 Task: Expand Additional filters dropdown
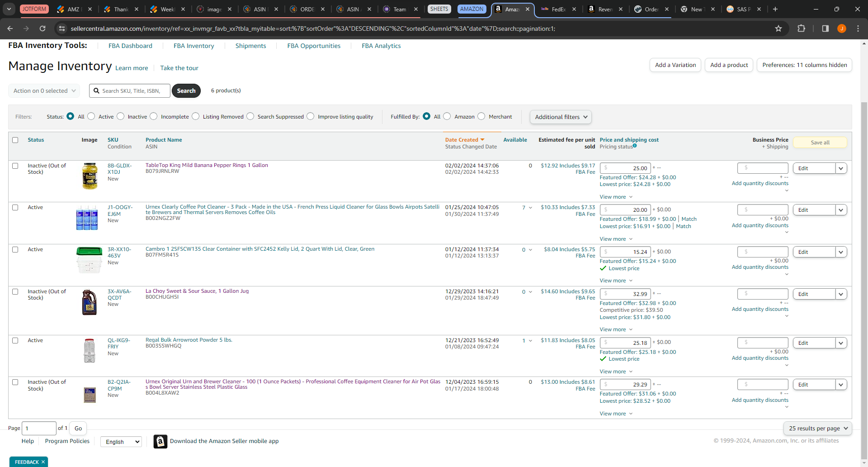click(561, 117)
